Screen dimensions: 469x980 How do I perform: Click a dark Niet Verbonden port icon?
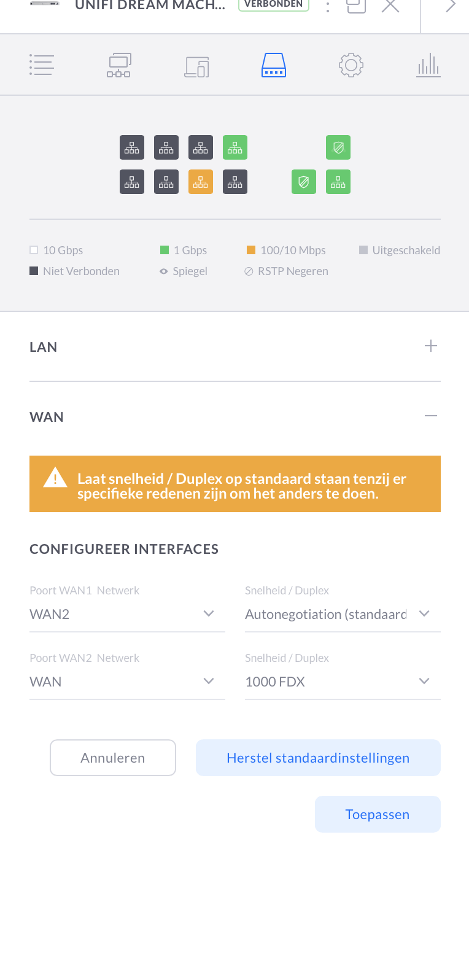132,147
